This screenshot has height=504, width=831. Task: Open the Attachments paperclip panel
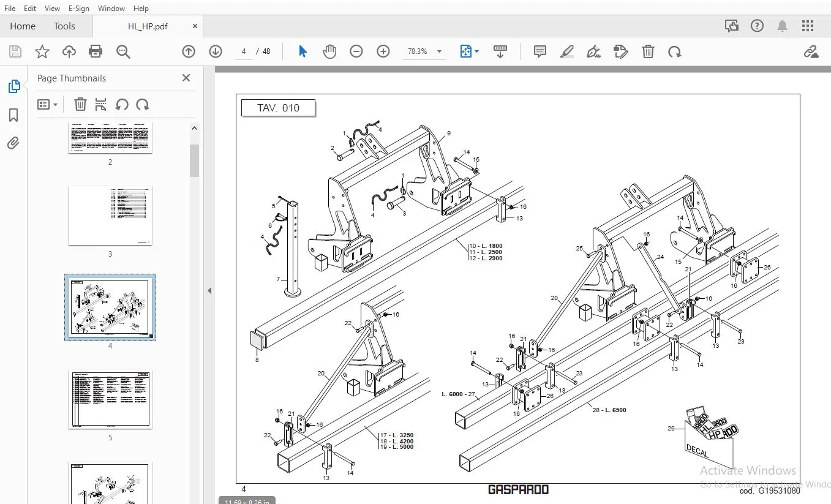point(13,143)
